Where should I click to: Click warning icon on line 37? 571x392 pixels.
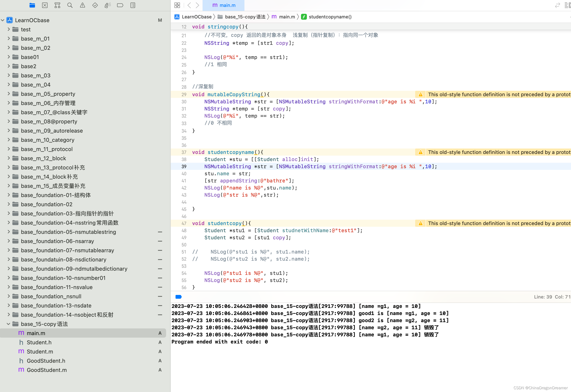421,152
